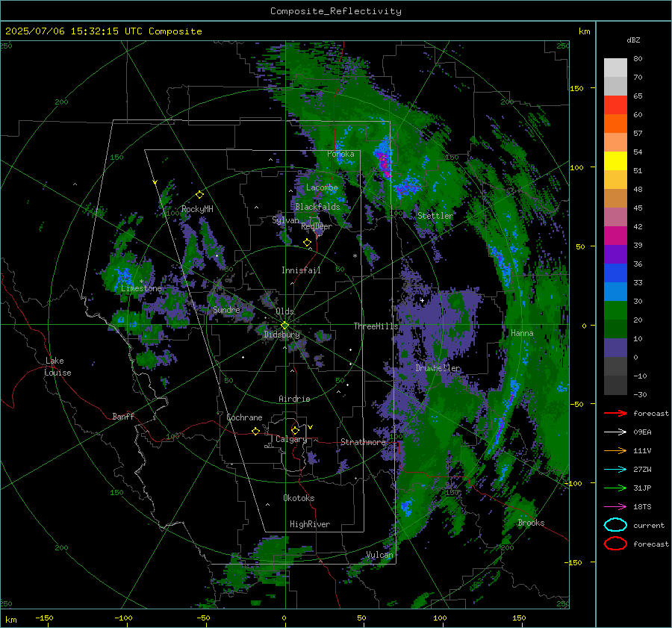
Task: Click the yellow 51 dBZ swatch
Action: point(615,161)
